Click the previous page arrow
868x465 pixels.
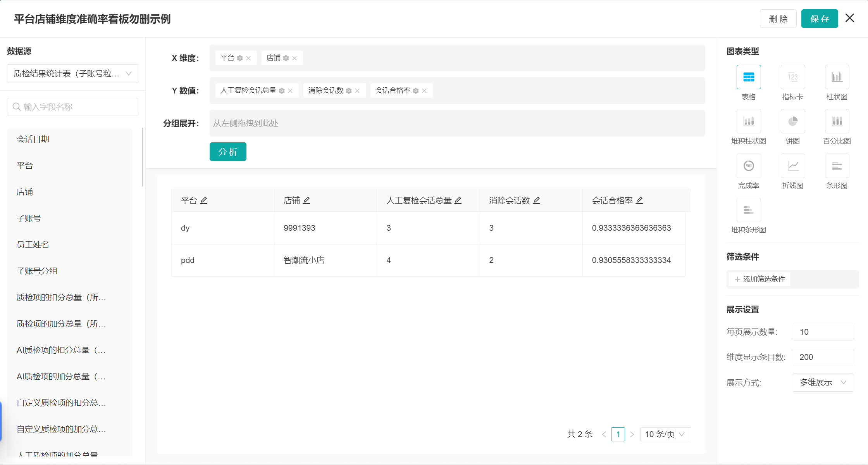(604, 434)
